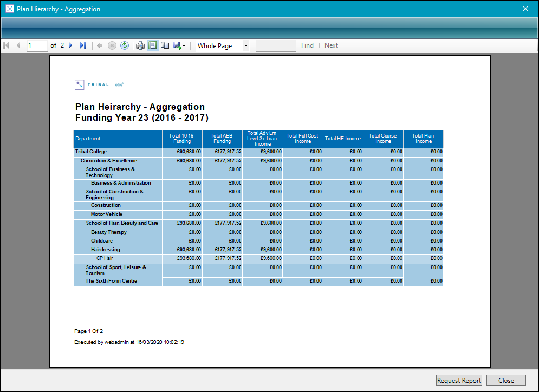Open export format dropdown
This screenshot has width=539, height=392.
(179, 45)
